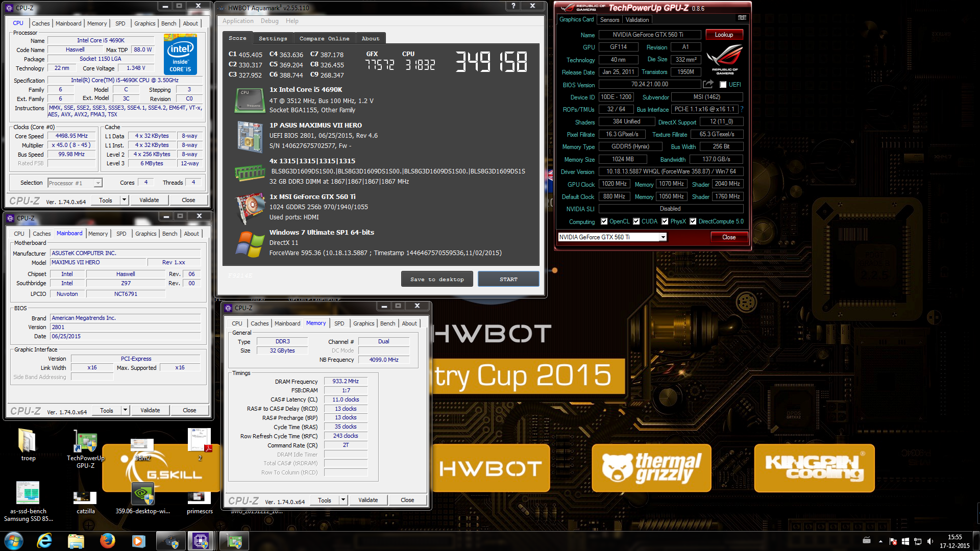Click the red Close button in GPU-Z
980x551 pixels.
pyautogui.click(x=729, y=237)
